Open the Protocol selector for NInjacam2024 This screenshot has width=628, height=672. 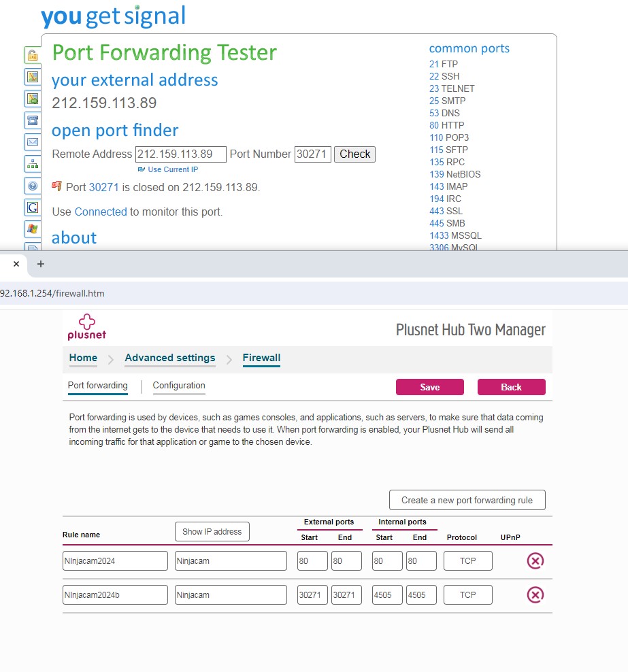(x=467, y=560)
